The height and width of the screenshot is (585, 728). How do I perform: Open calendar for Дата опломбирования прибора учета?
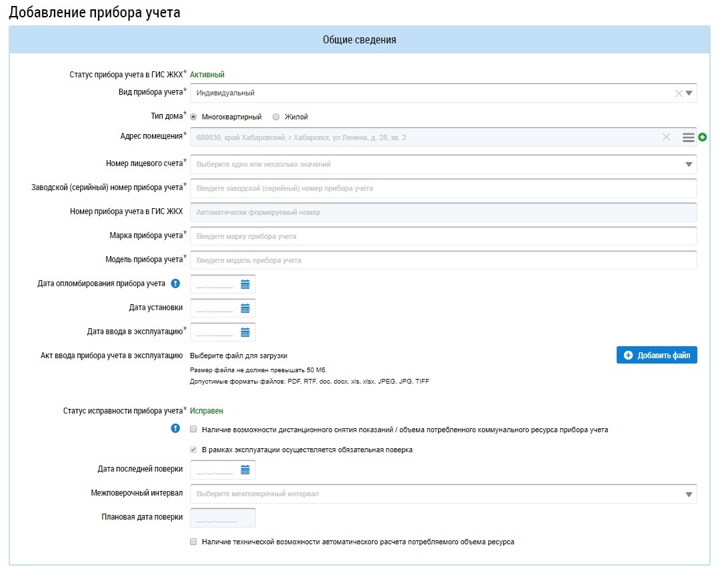click(245, 284)
